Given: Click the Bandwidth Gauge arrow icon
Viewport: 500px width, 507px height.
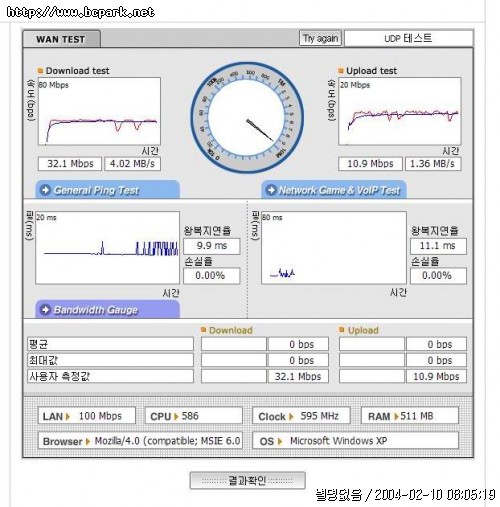Looking at the screenshot, I should [46, 310].
